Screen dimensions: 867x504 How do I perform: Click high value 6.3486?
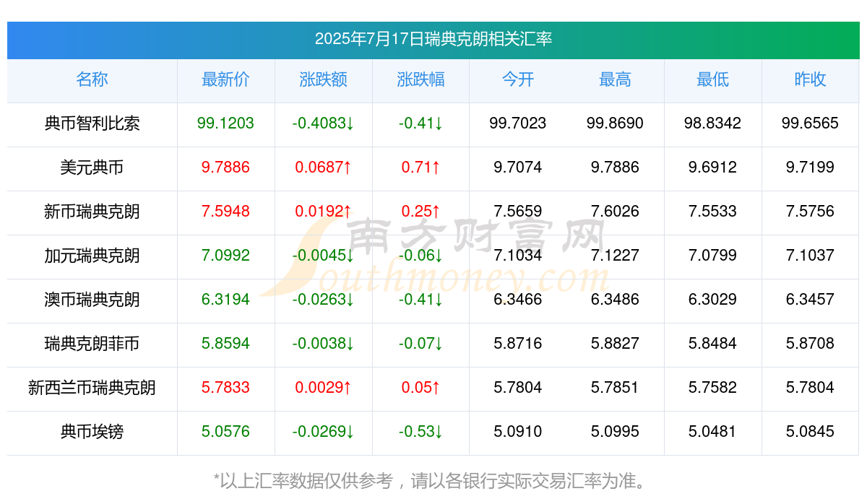pos(615,300)
